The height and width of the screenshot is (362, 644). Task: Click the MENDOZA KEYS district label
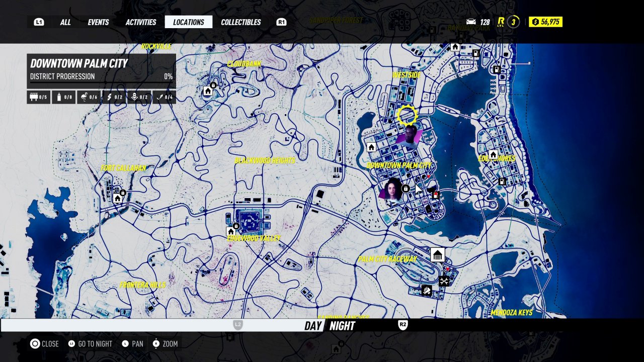click(511, 313)
